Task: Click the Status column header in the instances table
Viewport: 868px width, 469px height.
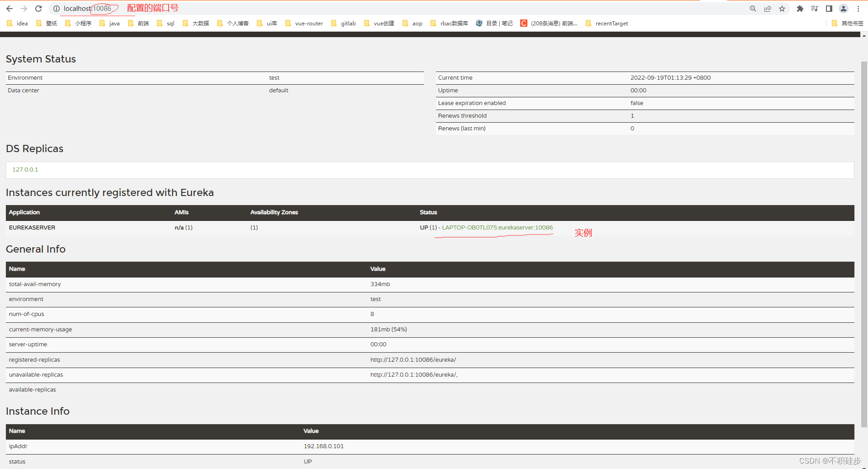Action: (428, 212)
